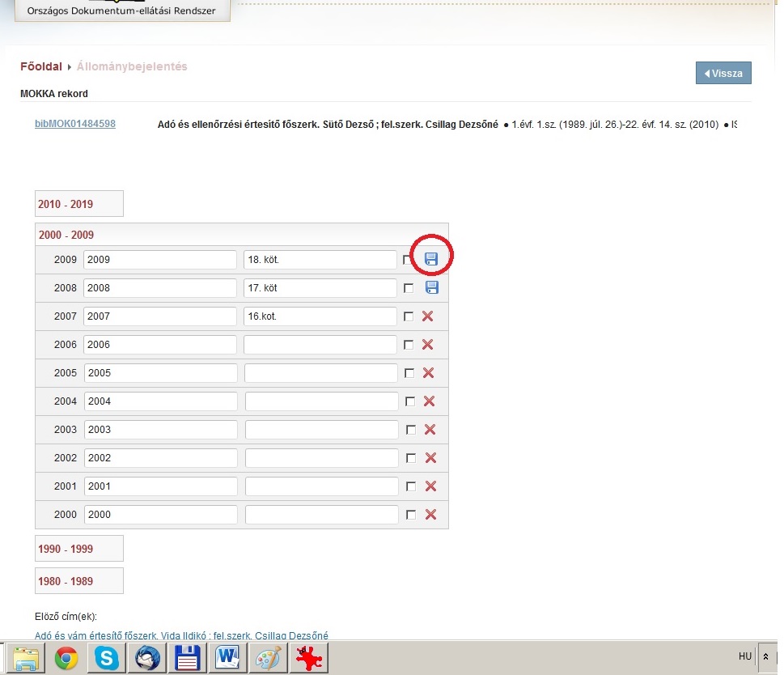This screenshot has height=675, width=784.
Task: Expand the 2010 - 2019 decade section
Action: 66,204
